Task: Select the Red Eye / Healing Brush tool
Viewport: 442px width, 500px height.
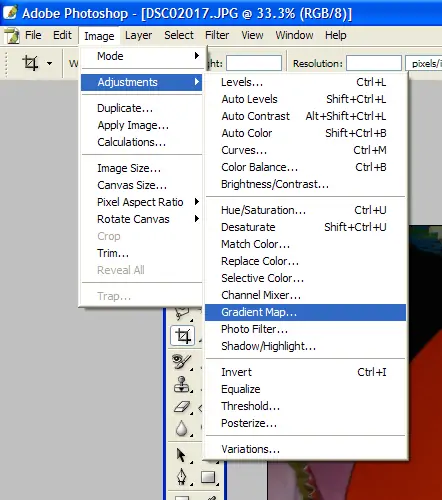Action: (181, 361)
